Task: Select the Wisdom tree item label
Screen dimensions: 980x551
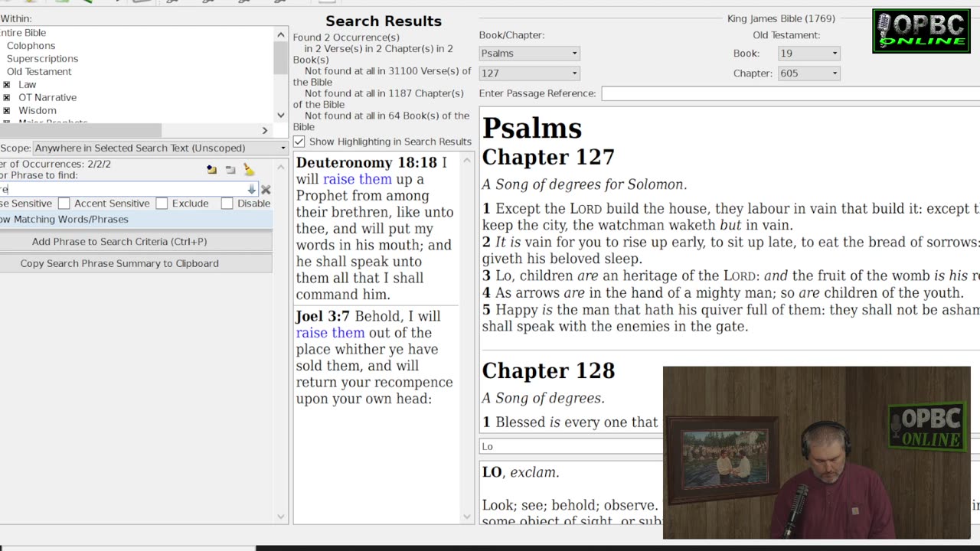Action: [x=38, y=111]
